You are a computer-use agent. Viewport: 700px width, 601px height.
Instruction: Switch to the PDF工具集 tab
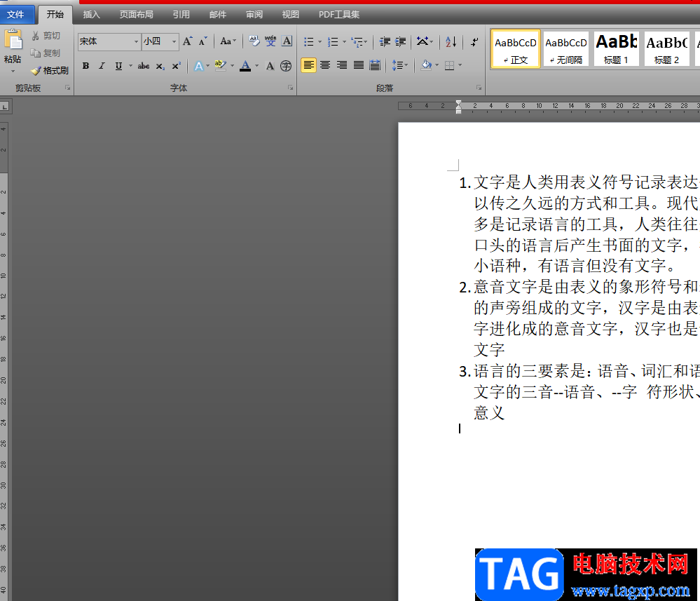tap(339, 15)
